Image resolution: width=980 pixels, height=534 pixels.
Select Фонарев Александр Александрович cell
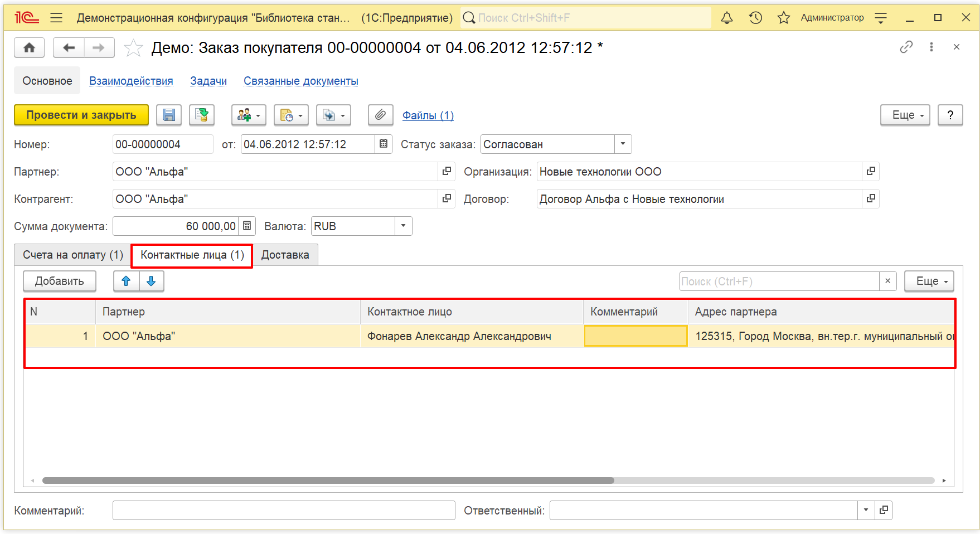[x=472, y=336]
